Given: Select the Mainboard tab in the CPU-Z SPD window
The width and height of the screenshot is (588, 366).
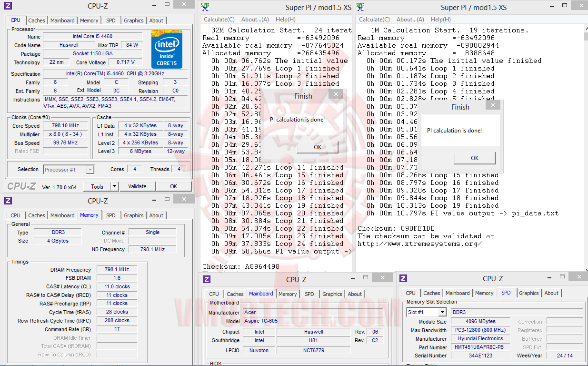Looking at the screenshot, I should 458,293.
